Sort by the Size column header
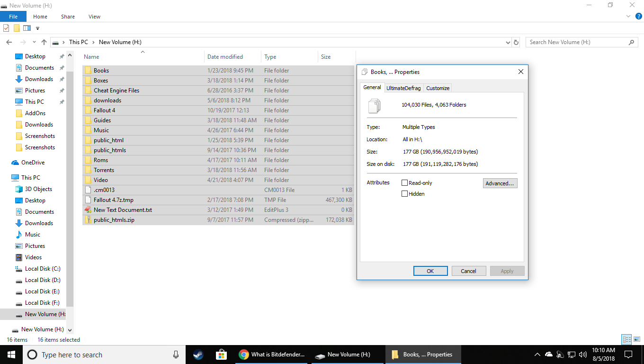This screenshot has width=644, height=364. (336, 57)
